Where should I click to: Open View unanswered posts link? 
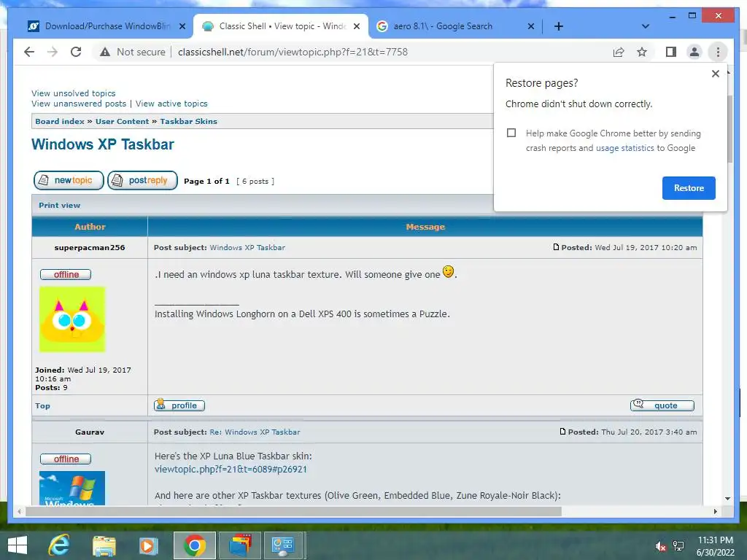coord(79,104)
